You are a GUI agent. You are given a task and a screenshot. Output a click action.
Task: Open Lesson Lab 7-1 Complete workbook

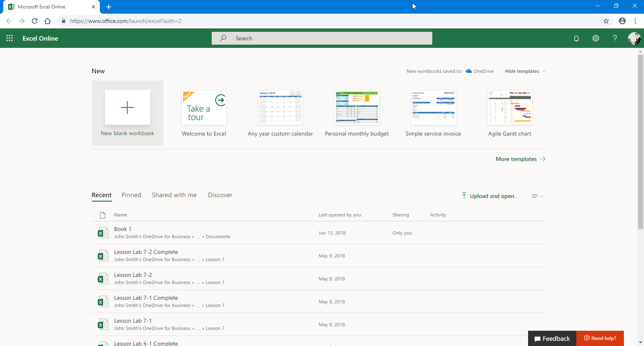tap(146, 298)
